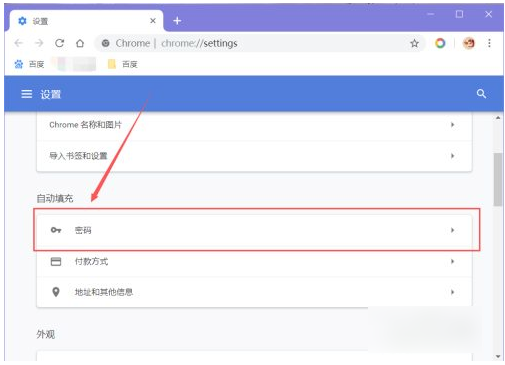Maximize the Chrome window
505x365 pixels.
click(x=459, y=14)
